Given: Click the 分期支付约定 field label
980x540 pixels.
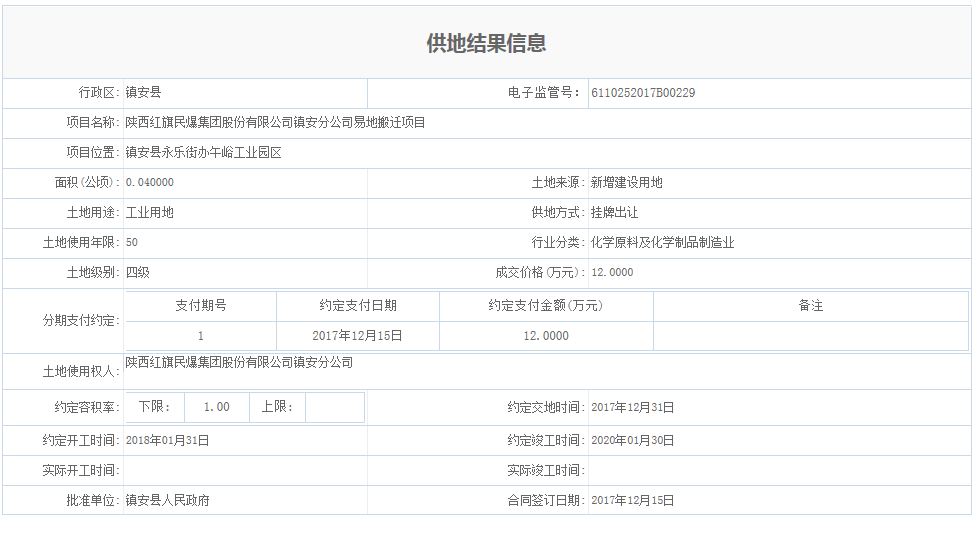Looking at the screenshot, I should tap(81, 321).
